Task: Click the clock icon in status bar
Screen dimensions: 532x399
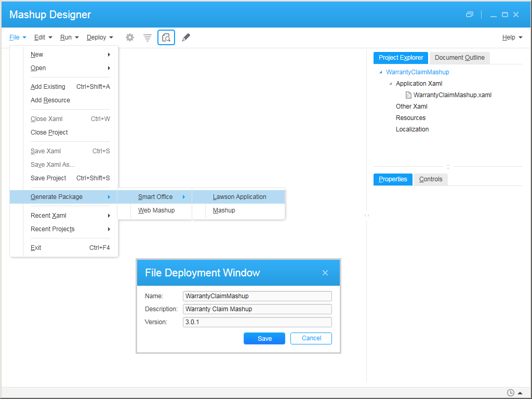Action: coord(510,393)
